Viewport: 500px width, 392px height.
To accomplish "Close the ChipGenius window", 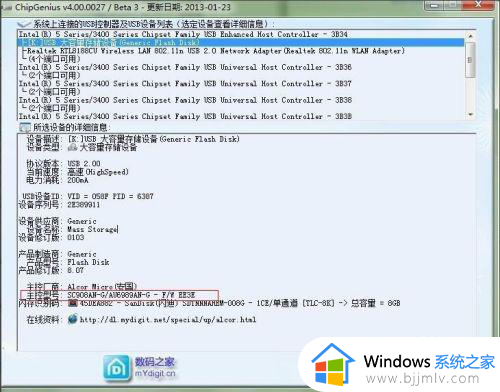I will point(479,5).
